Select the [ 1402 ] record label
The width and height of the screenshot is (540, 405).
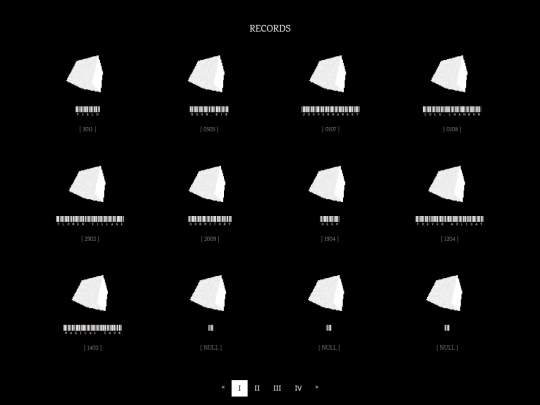[x=93, y=347]
